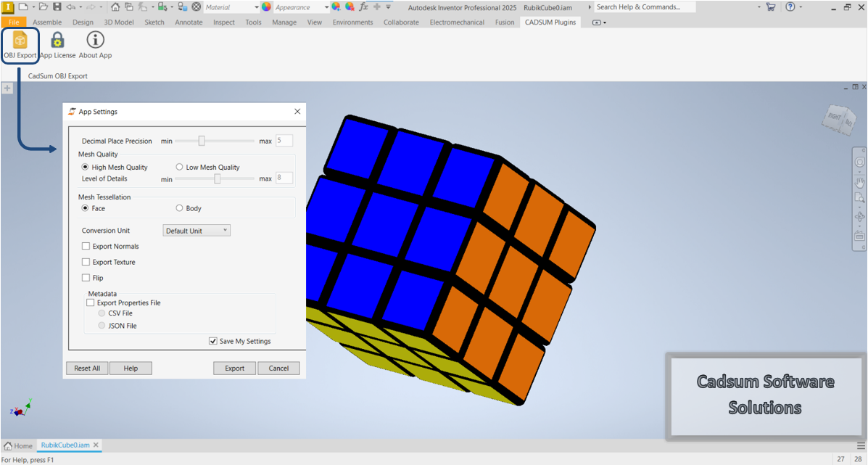Switch to the Environments ribbon tab

pyautogui.click(x=352, y=22)
